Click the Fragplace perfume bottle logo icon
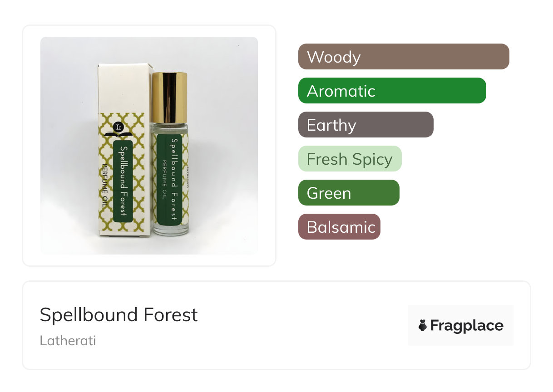Viewport: 553px width, 392px height. (x=423, y=326)
